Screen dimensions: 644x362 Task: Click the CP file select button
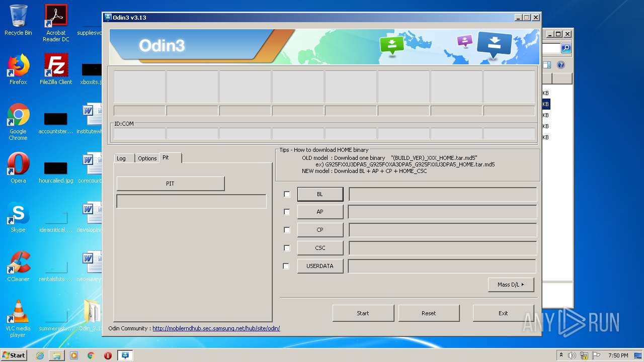tap(320, 230)
